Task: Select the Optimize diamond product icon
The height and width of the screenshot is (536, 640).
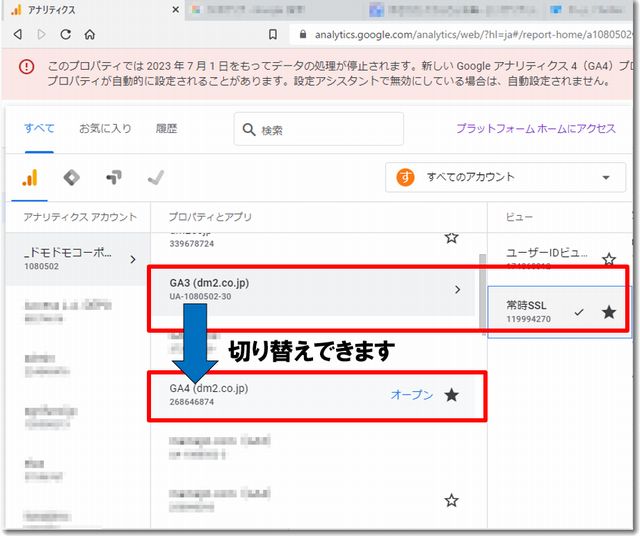Action: coord(72,178)
